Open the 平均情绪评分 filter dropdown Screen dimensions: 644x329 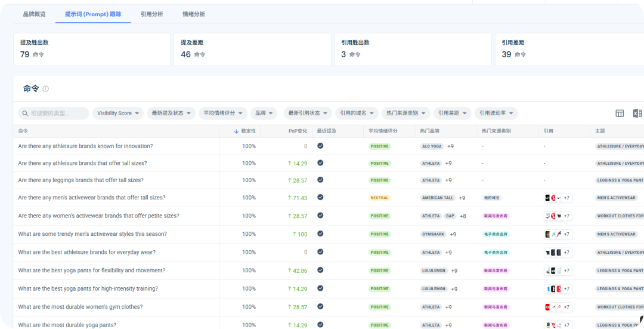[x=222, y=113]
